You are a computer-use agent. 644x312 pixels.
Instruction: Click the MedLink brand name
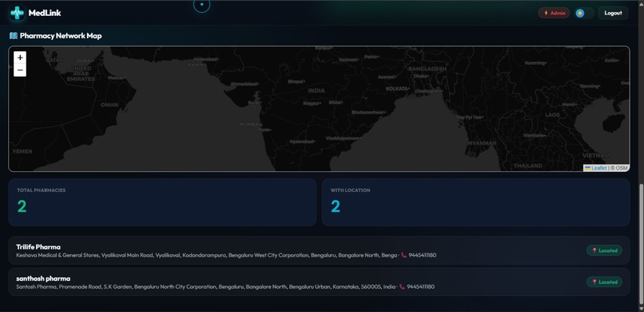tap(45, 13)
